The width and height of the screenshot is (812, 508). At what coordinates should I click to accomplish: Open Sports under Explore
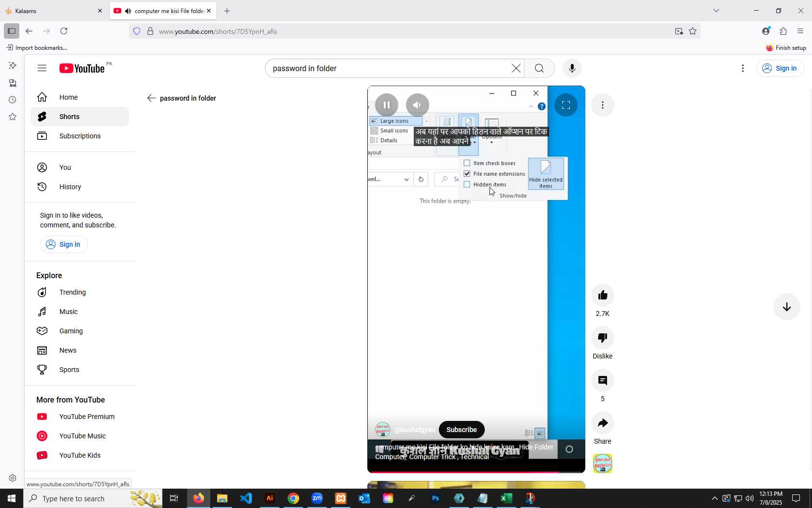coord(80,370)
